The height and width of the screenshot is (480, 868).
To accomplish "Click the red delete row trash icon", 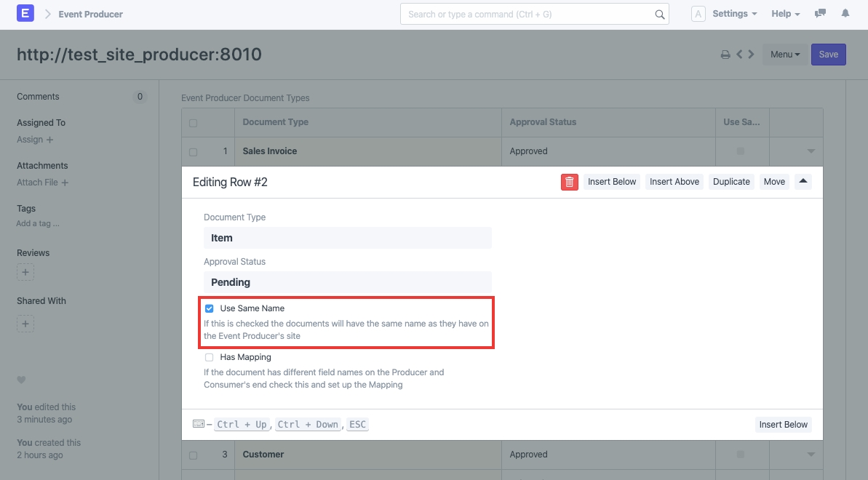I will tap(569, 182).
